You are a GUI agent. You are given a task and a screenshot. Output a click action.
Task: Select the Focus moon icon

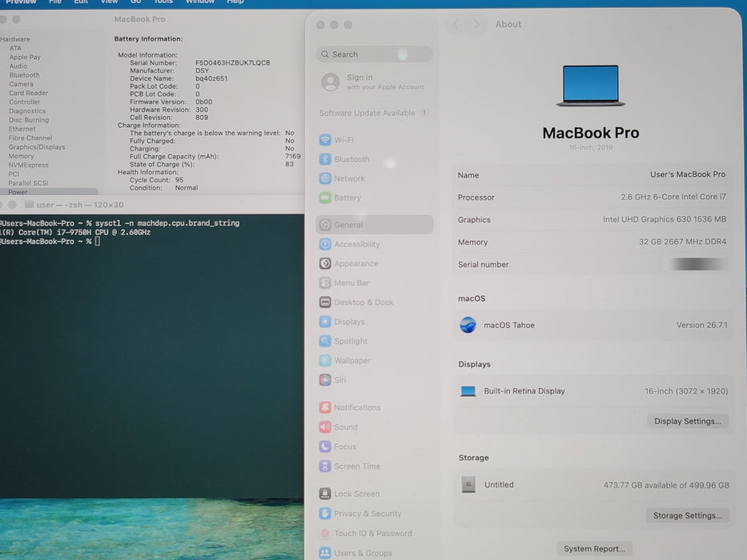[x=325, y=446]
